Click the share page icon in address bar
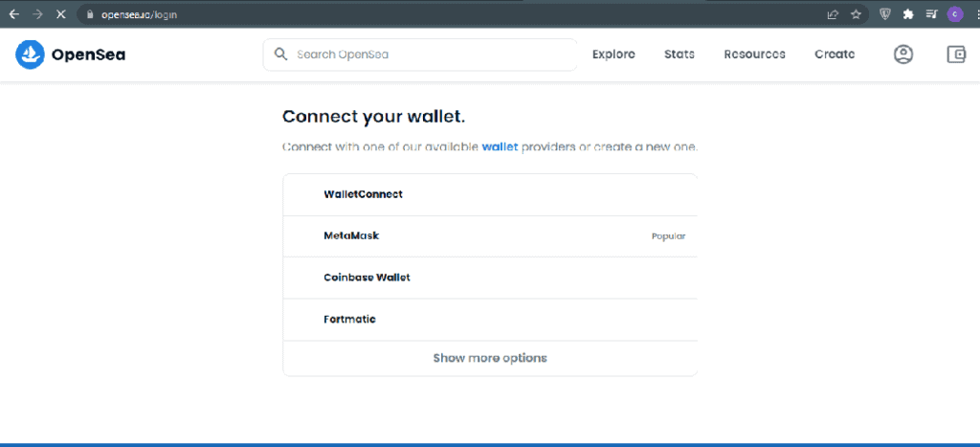Screen dimensions: 980x447 point(833,13)
